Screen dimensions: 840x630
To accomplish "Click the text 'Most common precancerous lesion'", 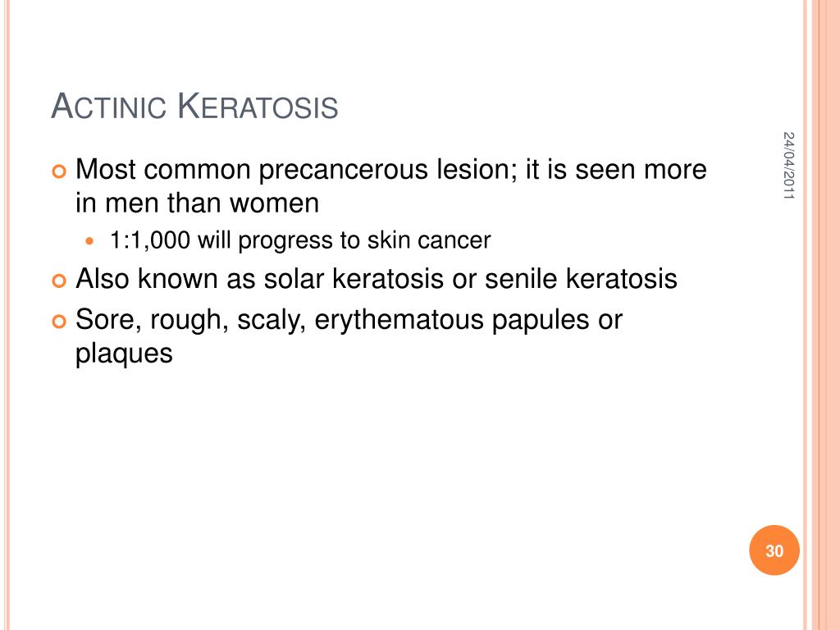I will click(297, 169).
